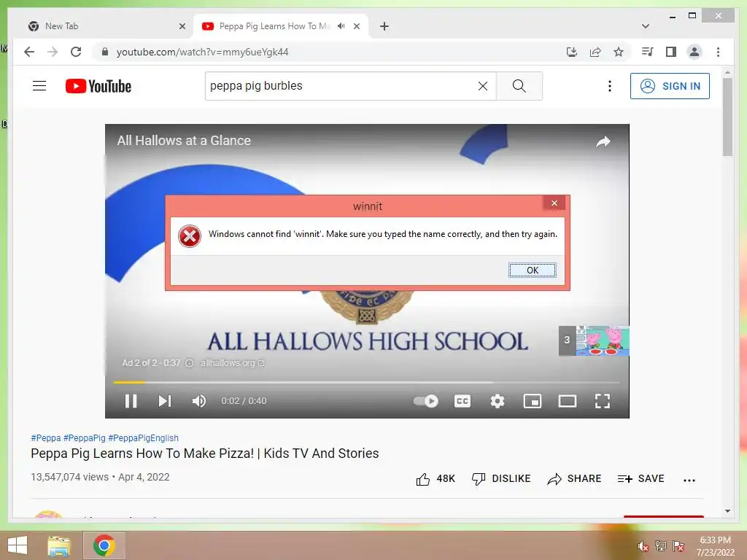Click the SHARE button below video
The width and height of the screenshot is (747, 560).
tap(574, 478)
